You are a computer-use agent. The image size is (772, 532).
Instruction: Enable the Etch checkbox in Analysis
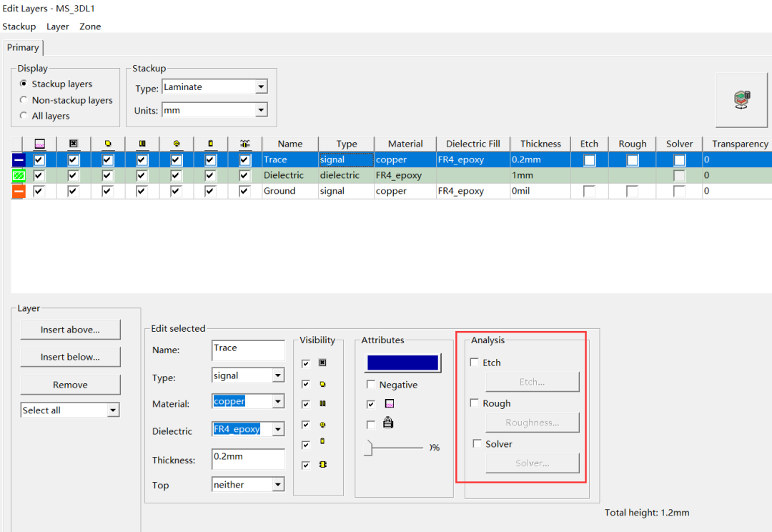point(475,362)
